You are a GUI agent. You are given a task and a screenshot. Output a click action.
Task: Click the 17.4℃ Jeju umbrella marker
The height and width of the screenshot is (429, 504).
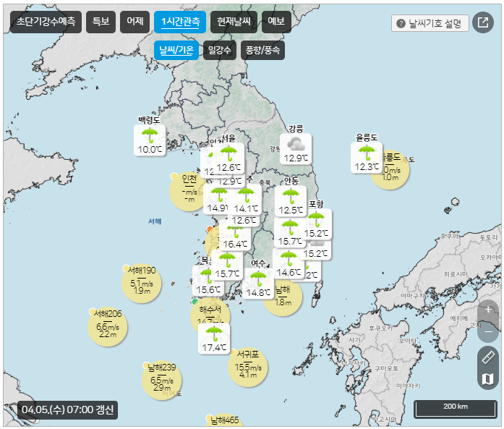point(214,339)
